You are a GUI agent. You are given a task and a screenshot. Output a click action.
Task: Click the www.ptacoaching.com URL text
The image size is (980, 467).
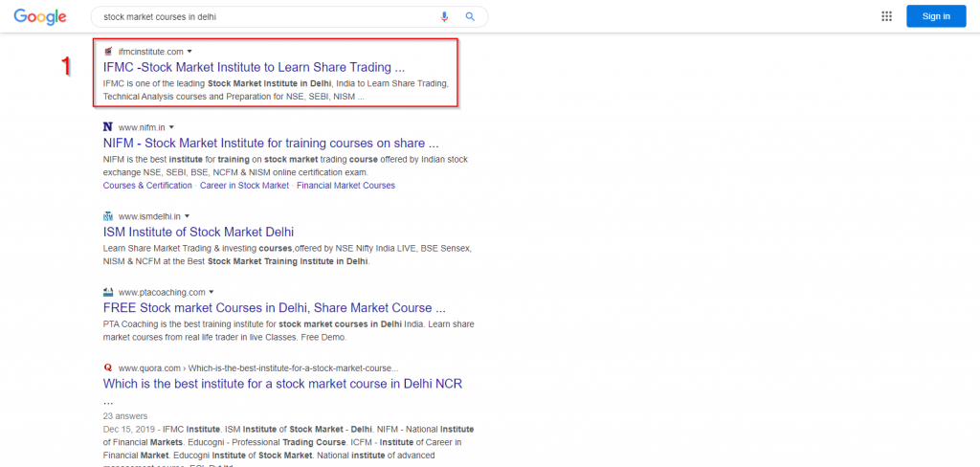162,292
